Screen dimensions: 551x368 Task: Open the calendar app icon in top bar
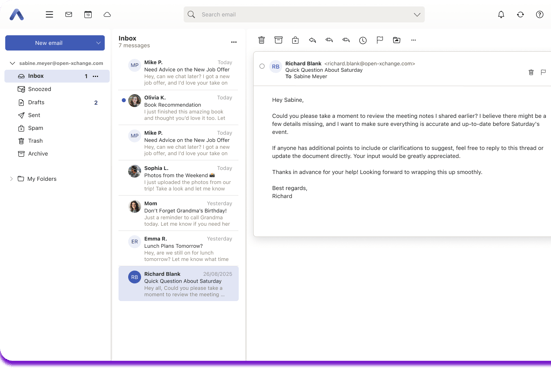(x=88, y=14)
